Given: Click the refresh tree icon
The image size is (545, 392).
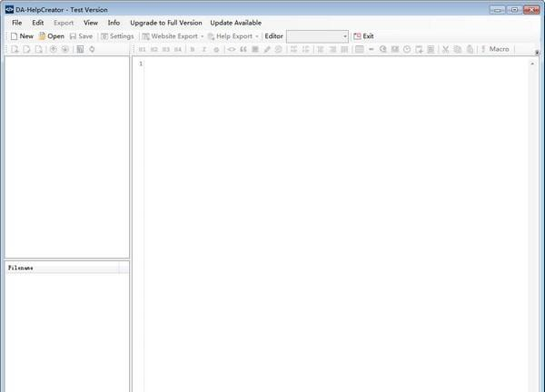Looking at the screenshot, I should coord(92,49).
